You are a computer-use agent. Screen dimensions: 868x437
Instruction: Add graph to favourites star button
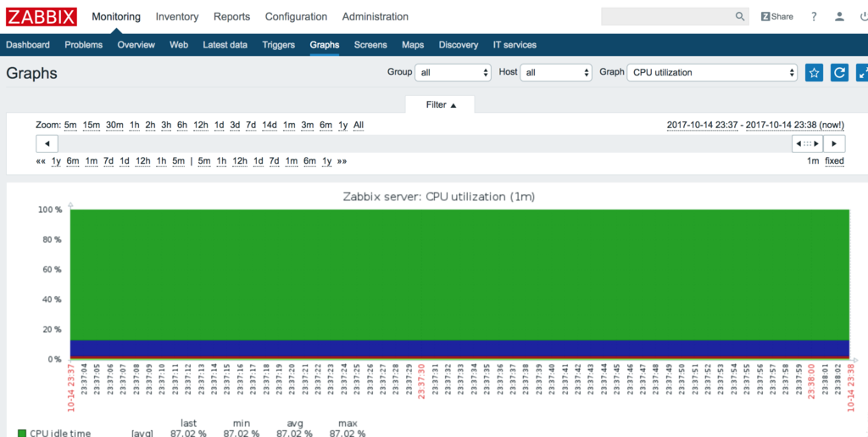pyautogui.click(x=814, y=73)
